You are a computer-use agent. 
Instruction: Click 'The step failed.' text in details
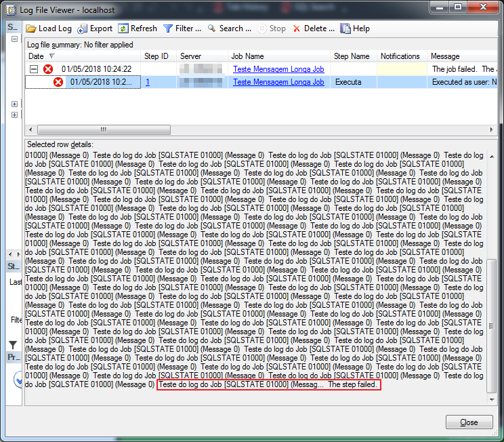[x=352, y=384]
